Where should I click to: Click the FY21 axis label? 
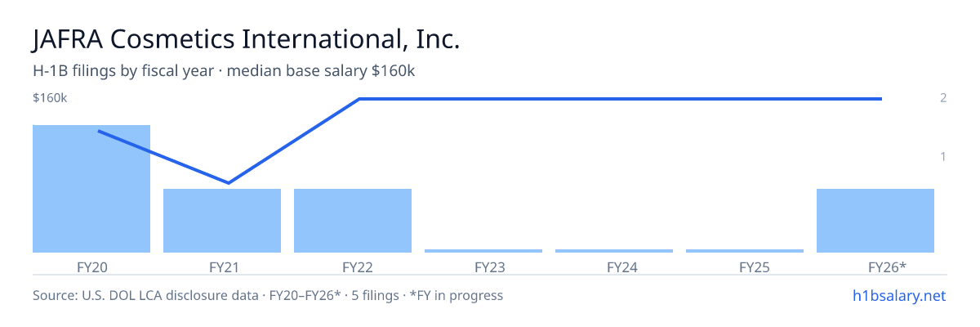(x=222, y=267)
